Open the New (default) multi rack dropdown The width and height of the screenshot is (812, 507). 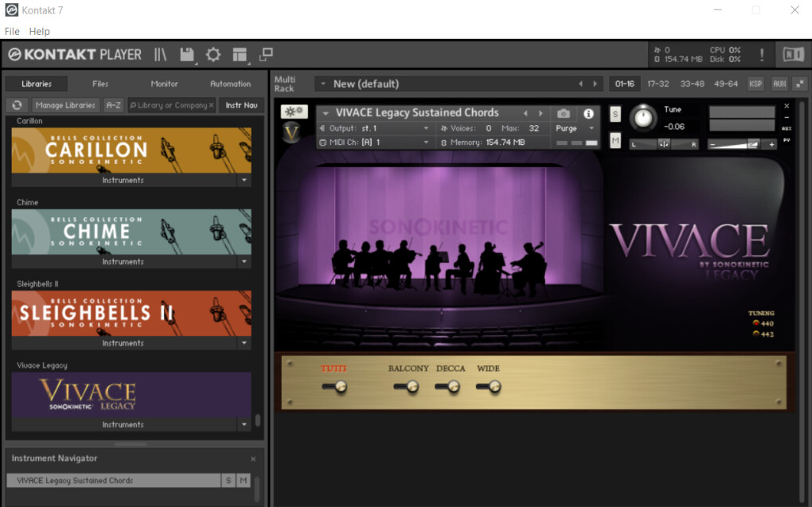[x=323, y=84]
